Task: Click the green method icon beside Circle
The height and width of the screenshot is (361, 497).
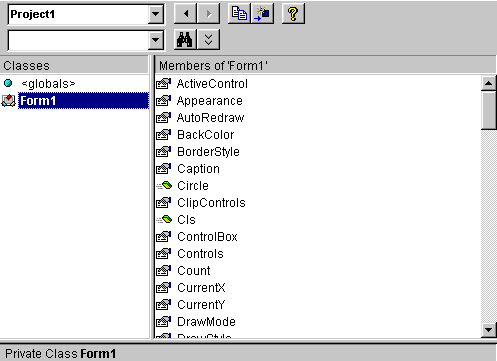Action: [164, 185]
